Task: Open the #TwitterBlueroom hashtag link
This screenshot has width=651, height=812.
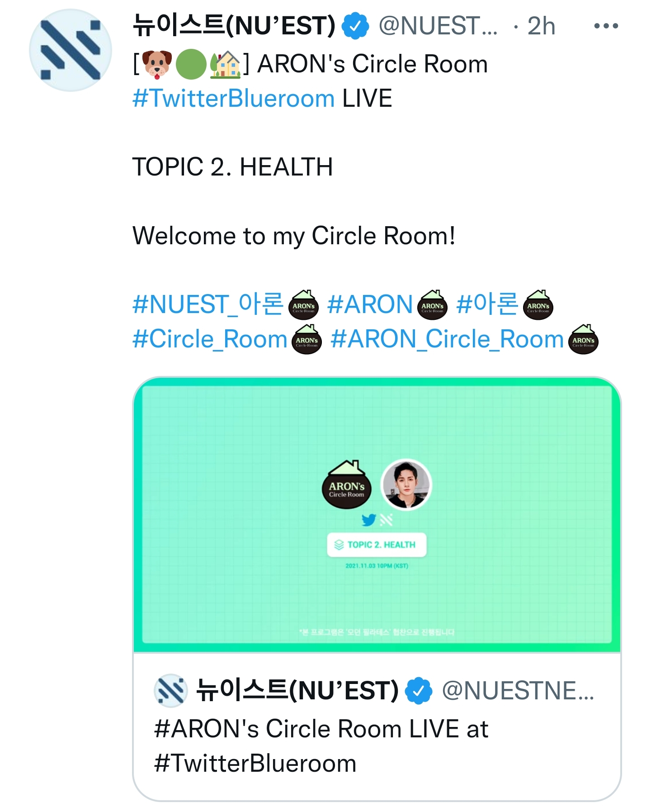Action: click(233, 98)
